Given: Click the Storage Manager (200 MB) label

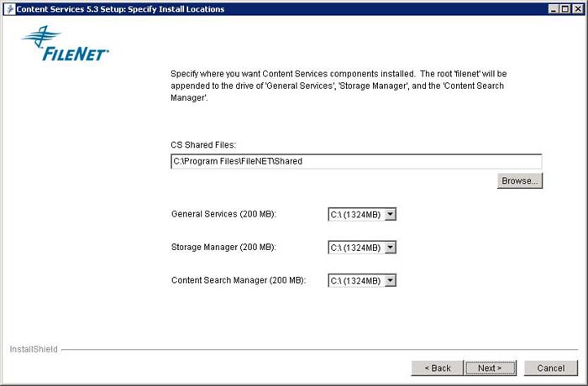Looking at the screenshot, I should pyautogui.click(x=223, y=247).
